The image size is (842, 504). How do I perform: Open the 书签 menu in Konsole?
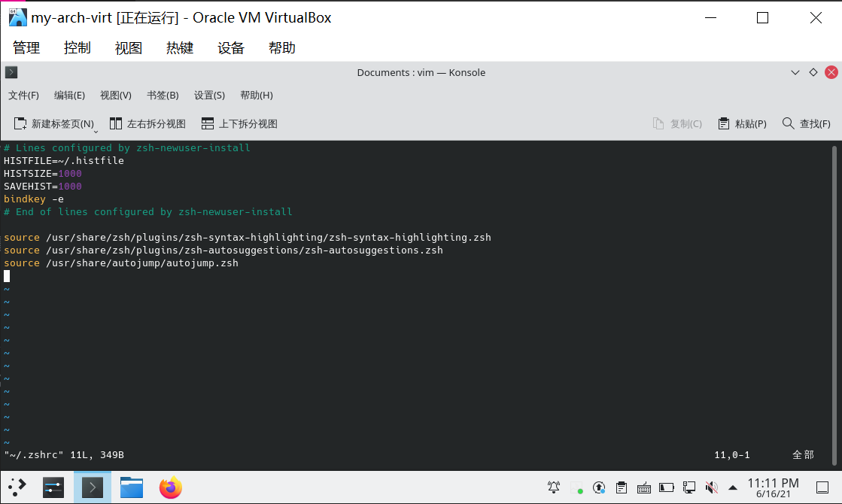click(x=162, y=95)
